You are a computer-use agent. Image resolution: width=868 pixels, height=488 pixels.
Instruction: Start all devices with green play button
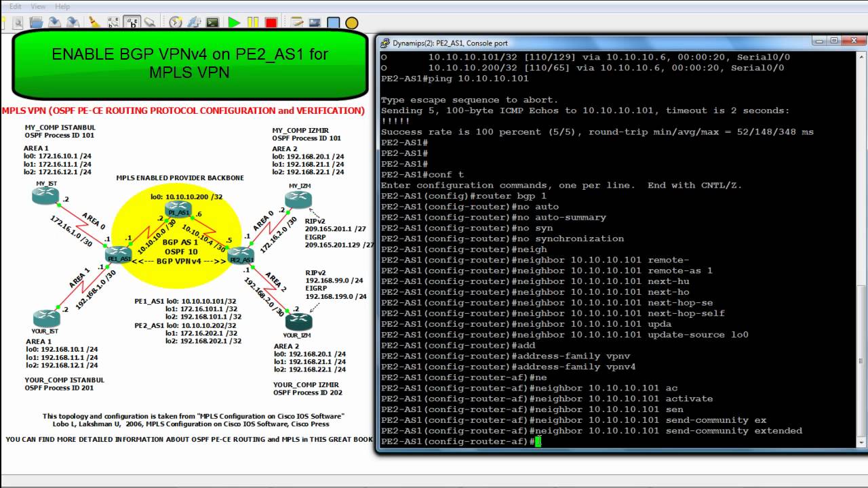tap(234, 22)
